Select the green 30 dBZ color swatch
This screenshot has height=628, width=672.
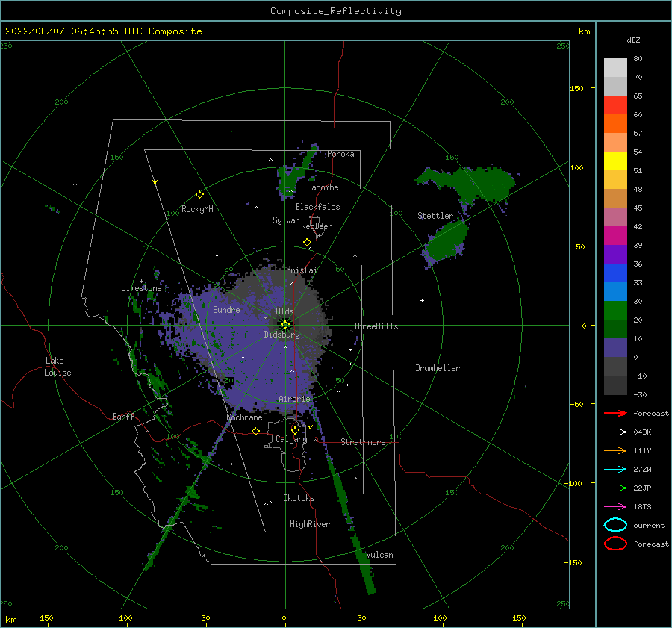tap(615, 311)
